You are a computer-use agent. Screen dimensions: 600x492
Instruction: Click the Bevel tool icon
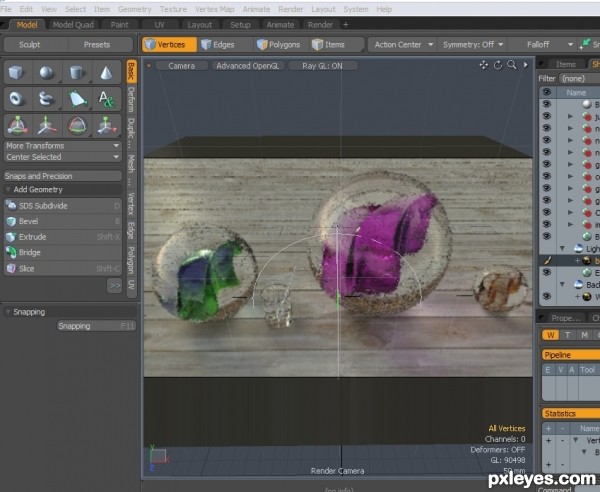pyautogui.click(x=11, y=222)
